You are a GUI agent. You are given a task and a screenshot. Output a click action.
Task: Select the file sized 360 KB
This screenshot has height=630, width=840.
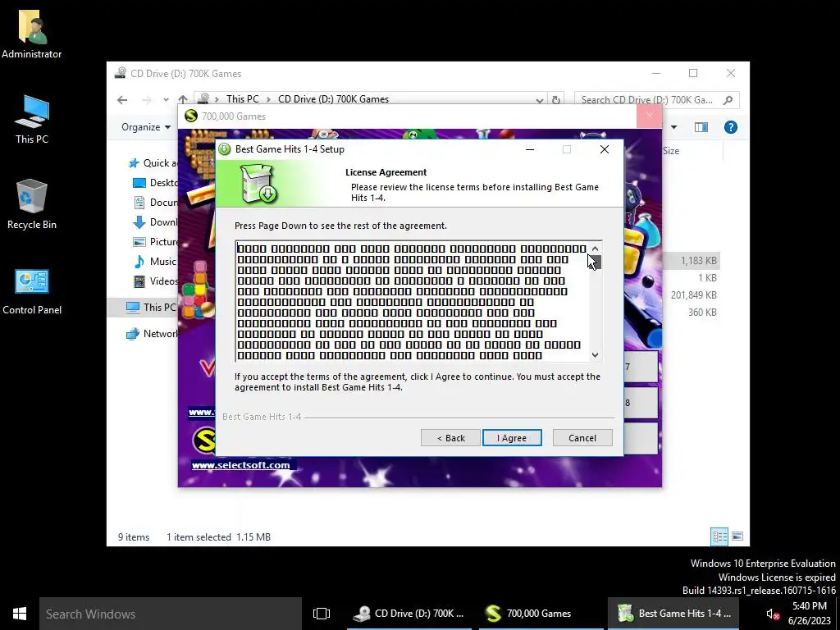702,312
